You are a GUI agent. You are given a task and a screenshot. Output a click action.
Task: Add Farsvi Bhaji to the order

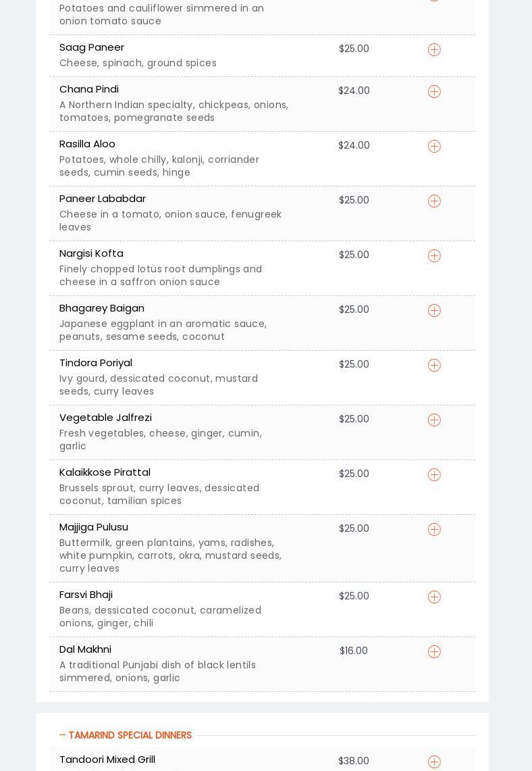coord(434,597)
